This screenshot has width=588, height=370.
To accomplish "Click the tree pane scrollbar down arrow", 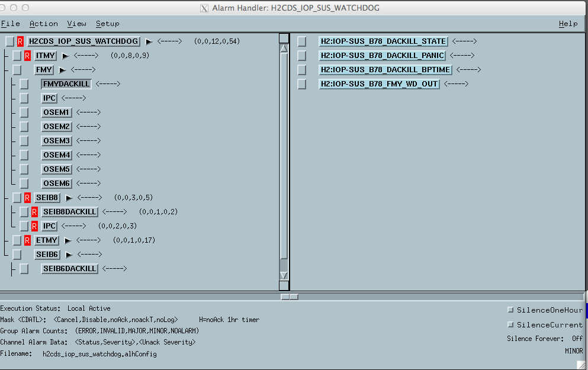I will coord(284,275).
